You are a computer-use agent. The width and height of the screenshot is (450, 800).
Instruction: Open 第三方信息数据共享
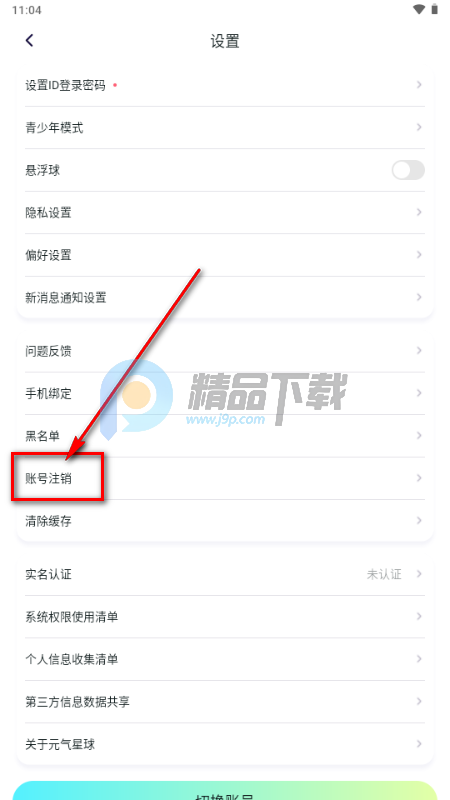pos(225,702)
